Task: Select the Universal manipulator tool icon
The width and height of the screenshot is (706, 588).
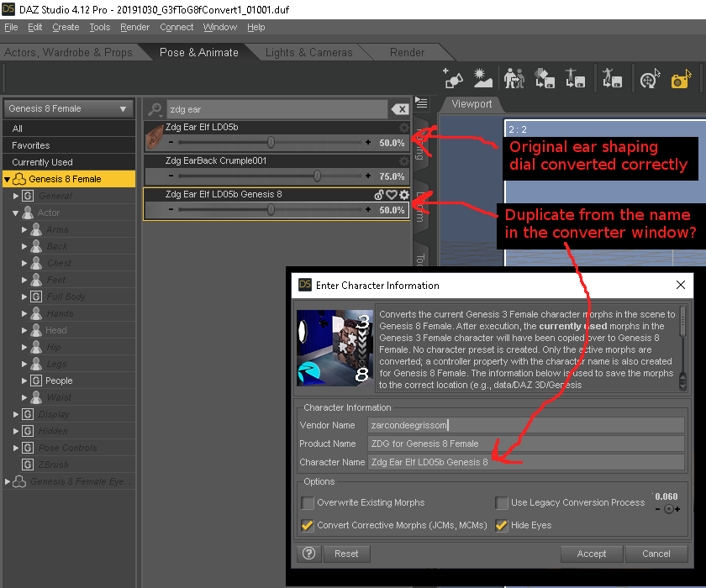Action: click(650, 78)
